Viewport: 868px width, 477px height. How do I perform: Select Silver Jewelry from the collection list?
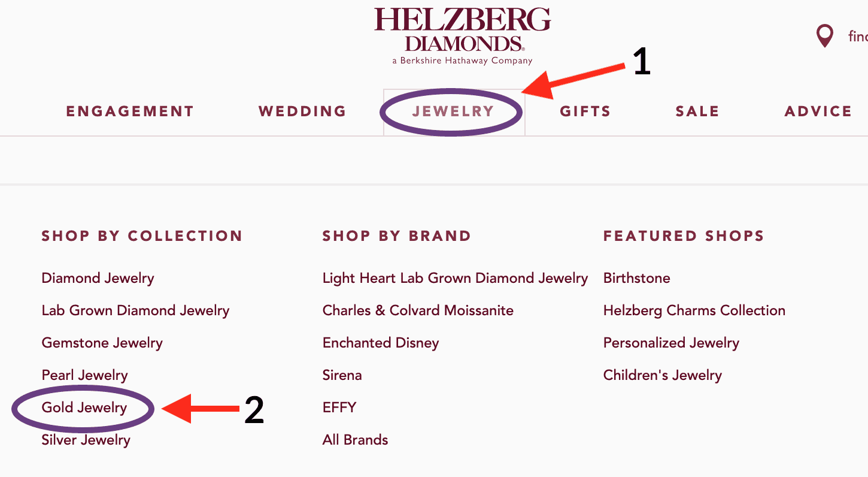point(86,439)
